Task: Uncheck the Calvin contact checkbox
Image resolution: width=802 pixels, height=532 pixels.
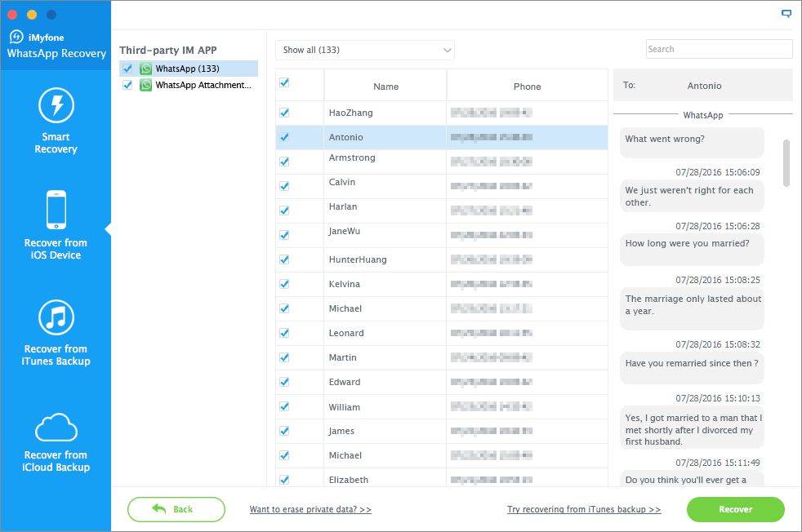Action: coord(284,186)
